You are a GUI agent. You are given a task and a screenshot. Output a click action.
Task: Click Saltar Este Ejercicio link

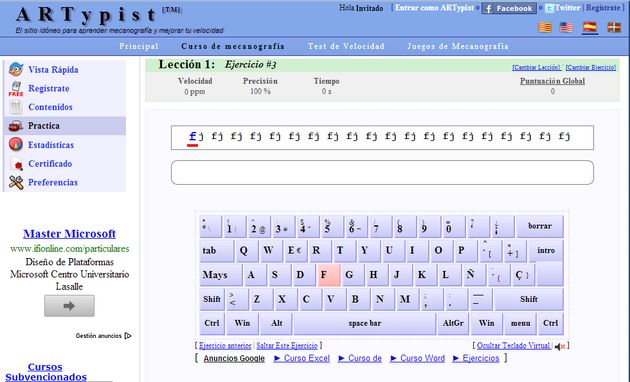[287, 345]
